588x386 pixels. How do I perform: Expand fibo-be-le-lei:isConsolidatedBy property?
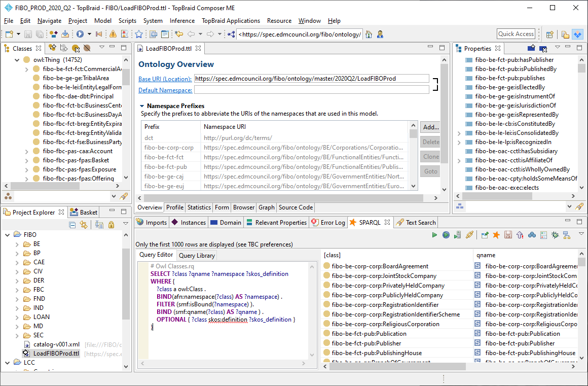(x=459, y=133)
